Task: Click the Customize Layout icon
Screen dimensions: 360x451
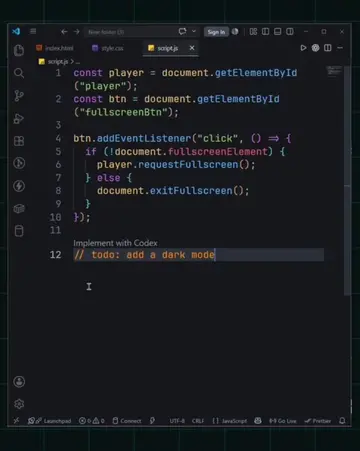Action: coord(253,32)
